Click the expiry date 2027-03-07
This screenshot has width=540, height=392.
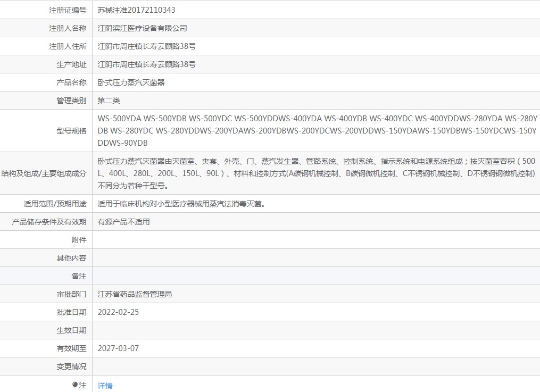tap(118, 348)
